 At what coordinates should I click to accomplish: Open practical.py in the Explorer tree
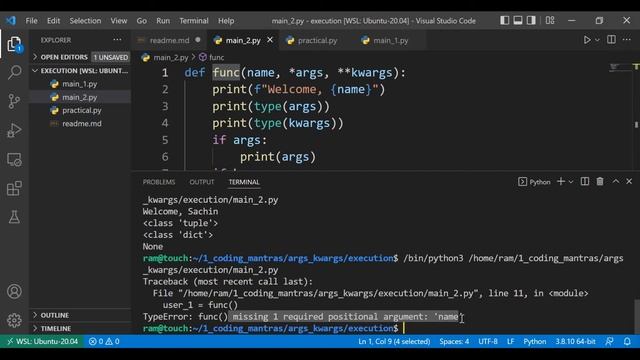point(80,110)
